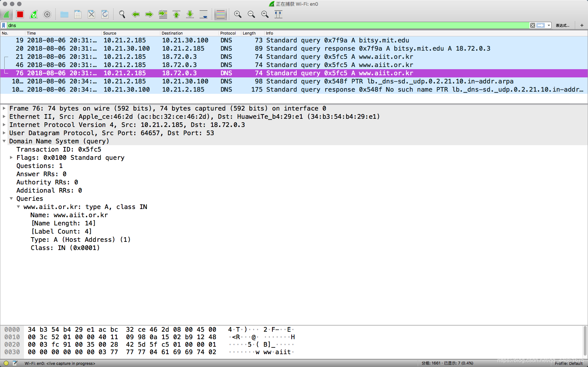The image size is (588, 367).
Task: Expand Internet Protocol Version 4 section
Action: tap(4, 124)
